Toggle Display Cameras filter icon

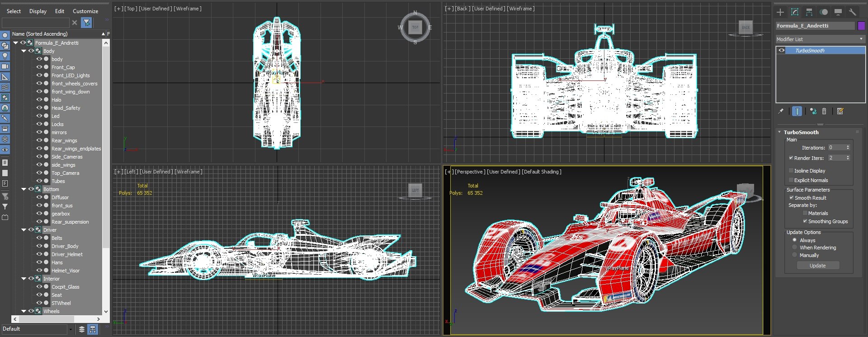[x=5, y=66]
